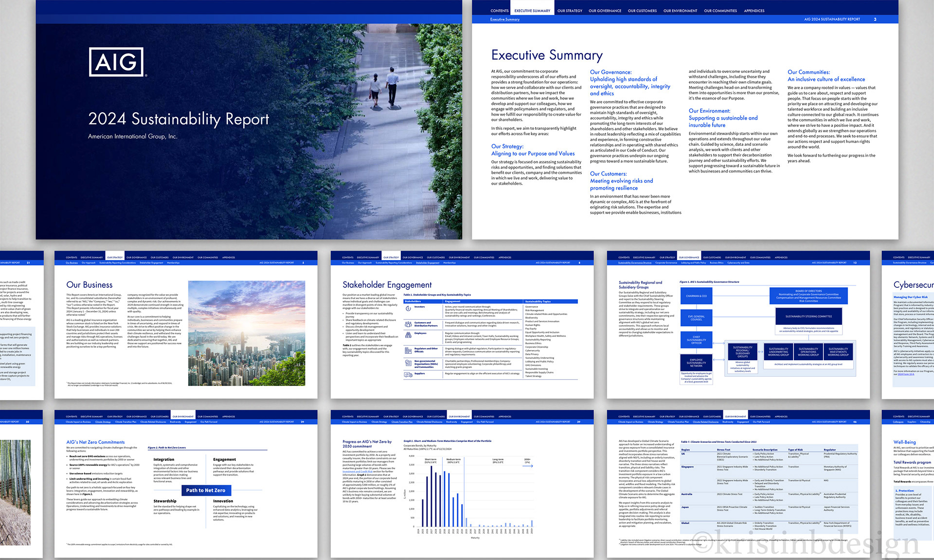
Task: Open Contents tab on Executive Summary page
Action: point(500,11)
